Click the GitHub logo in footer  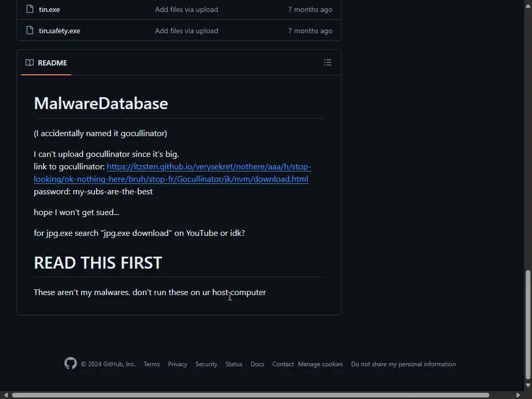coord(71,363)
